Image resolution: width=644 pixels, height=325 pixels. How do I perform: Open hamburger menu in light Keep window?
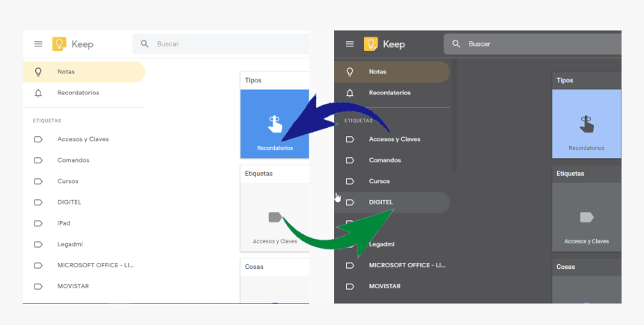click(38, 44)
